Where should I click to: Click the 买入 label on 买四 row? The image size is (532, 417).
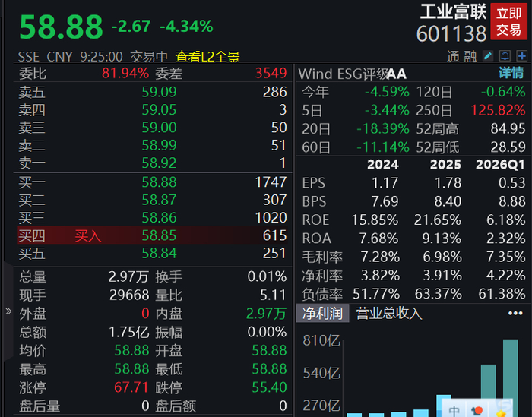click(x=88, y=235)
